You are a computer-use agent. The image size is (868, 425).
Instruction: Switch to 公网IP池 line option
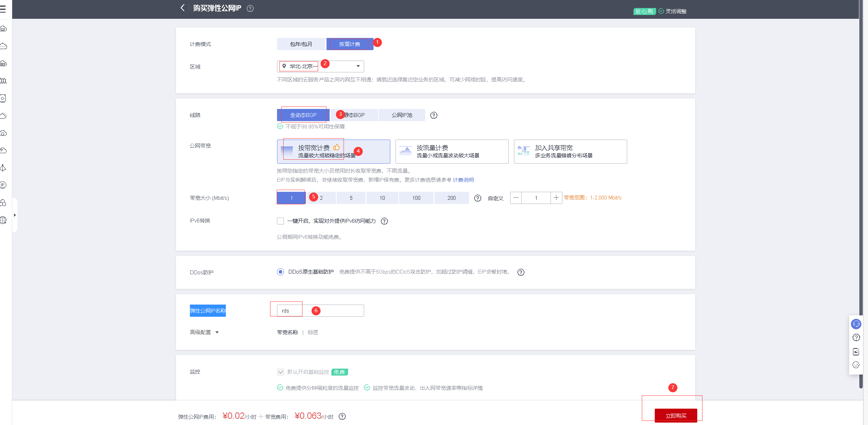401,115
